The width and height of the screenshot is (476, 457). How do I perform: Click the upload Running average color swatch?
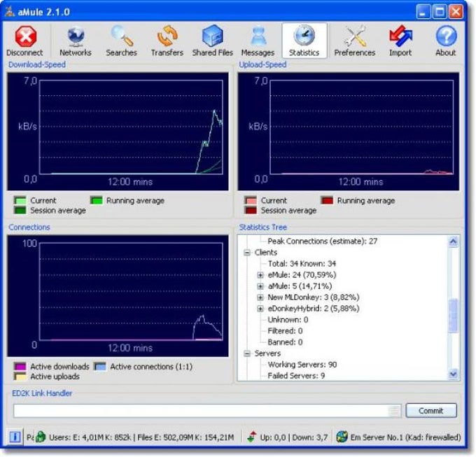pos(328,201)
